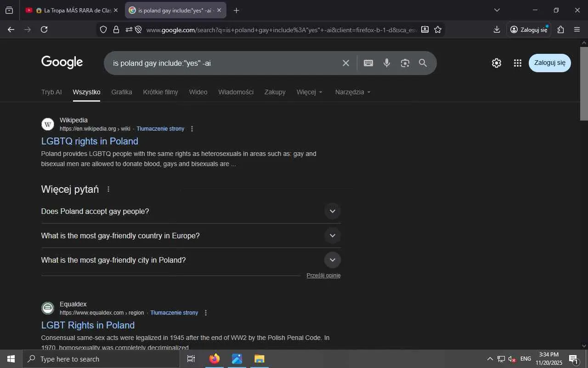Open Google apps grid

coord(518,63)
